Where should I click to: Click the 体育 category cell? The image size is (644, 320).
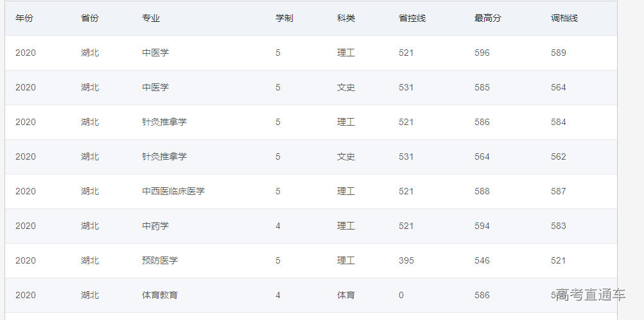point(346,295)
